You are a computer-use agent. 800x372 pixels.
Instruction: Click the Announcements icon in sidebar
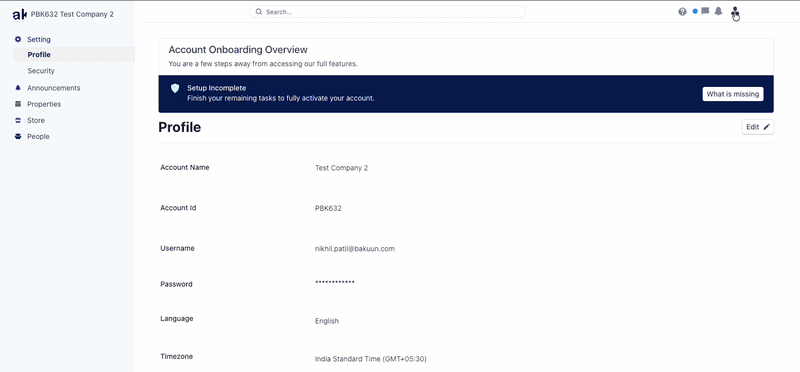tap(18, 88)
